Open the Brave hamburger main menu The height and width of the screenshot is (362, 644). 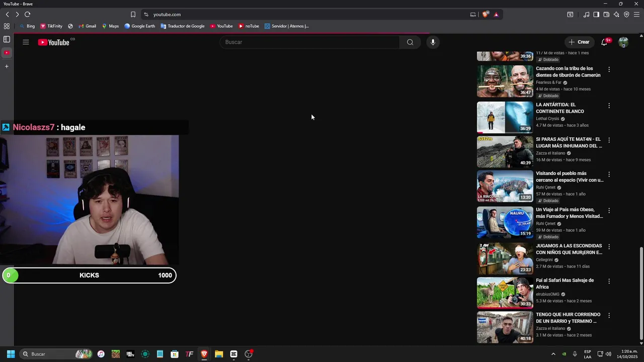636,15
